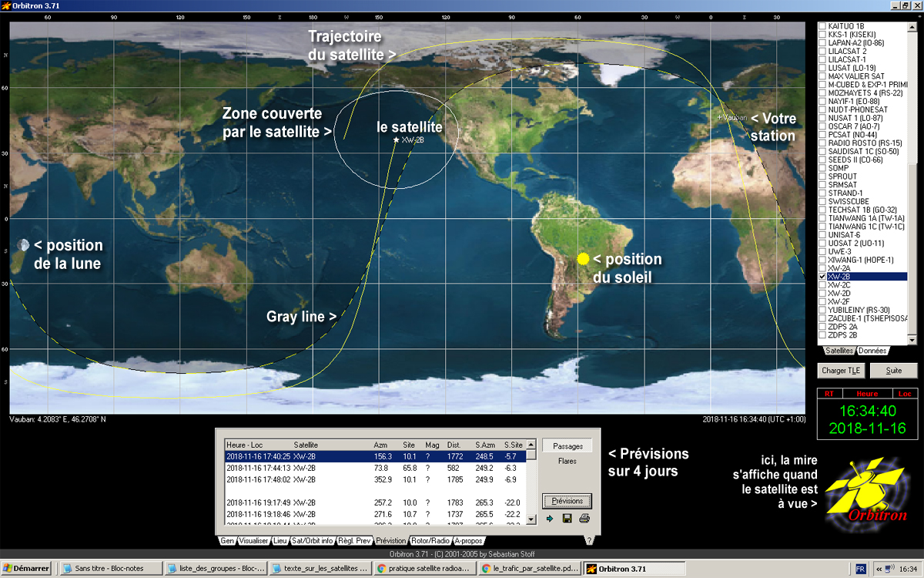
Task: Enable the XW-2A satellite checkbox
Action: (823, 268)
